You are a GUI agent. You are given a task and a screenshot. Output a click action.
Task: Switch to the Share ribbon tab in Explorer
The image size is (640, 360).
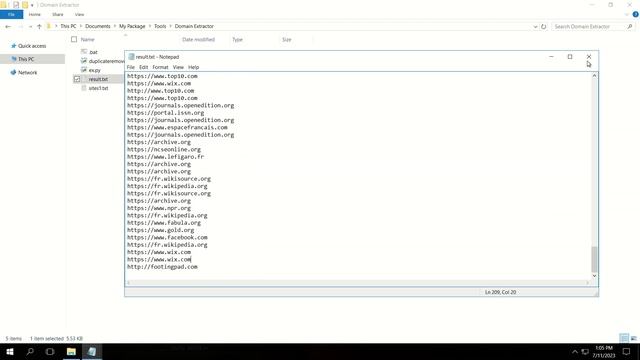[58, 14]
